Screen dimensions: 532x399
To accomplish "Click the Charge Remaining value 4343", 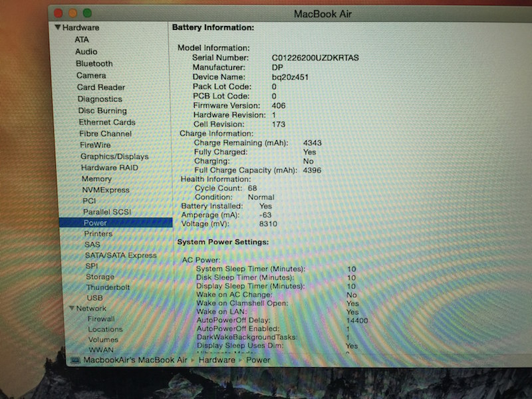I will coord(312,143).
